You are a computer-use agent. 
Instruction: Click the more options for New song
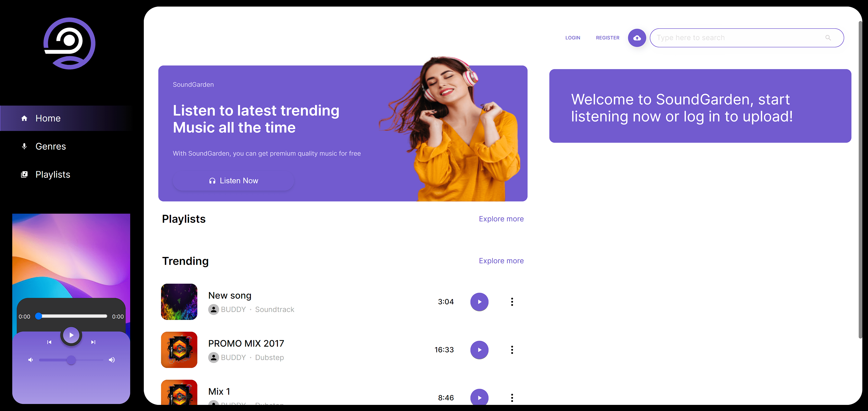(x=511, y=302)
